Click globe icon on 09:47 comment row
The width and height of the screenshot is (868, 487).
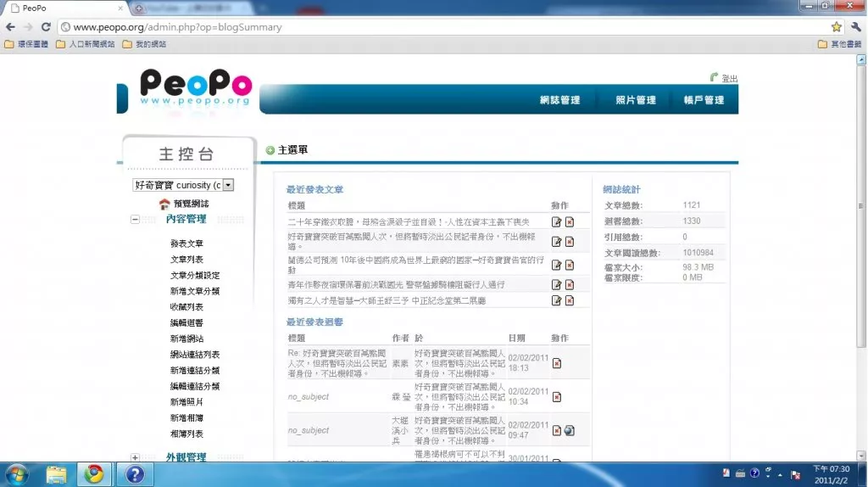[x=569, y=430]
